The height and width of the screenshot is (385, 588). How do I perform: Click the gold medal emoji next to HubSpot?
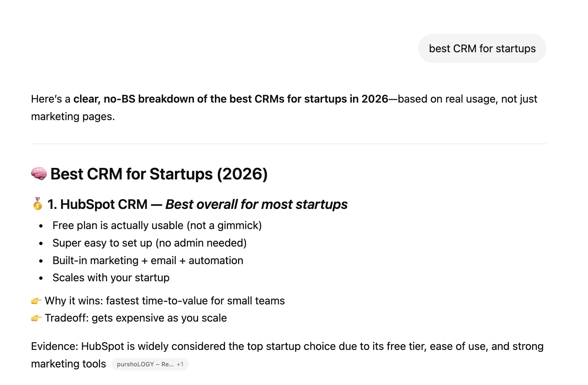[x=37, y=204]
